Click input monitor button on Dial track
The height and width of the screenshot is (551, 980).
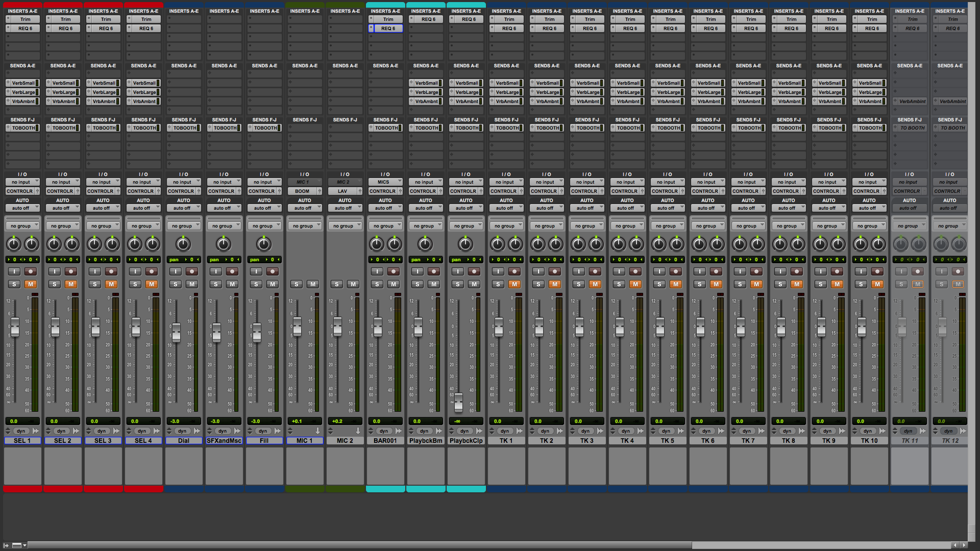pyautogui.click(x=175, y=271)
